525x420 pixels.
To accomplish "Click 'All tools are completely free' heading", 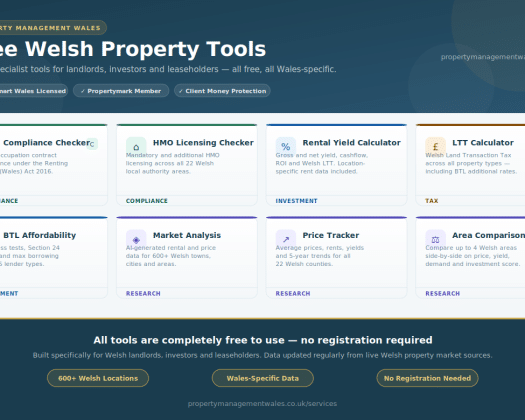I will (x=263, y=340).
